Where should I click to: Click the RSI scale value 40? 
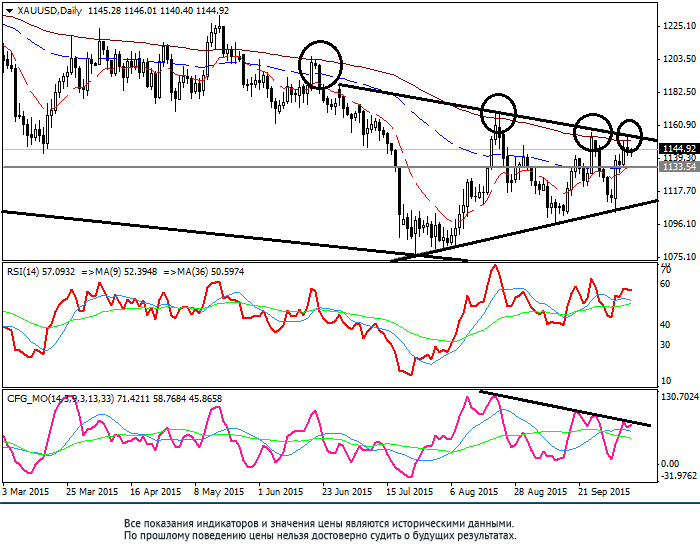[665, 325]
